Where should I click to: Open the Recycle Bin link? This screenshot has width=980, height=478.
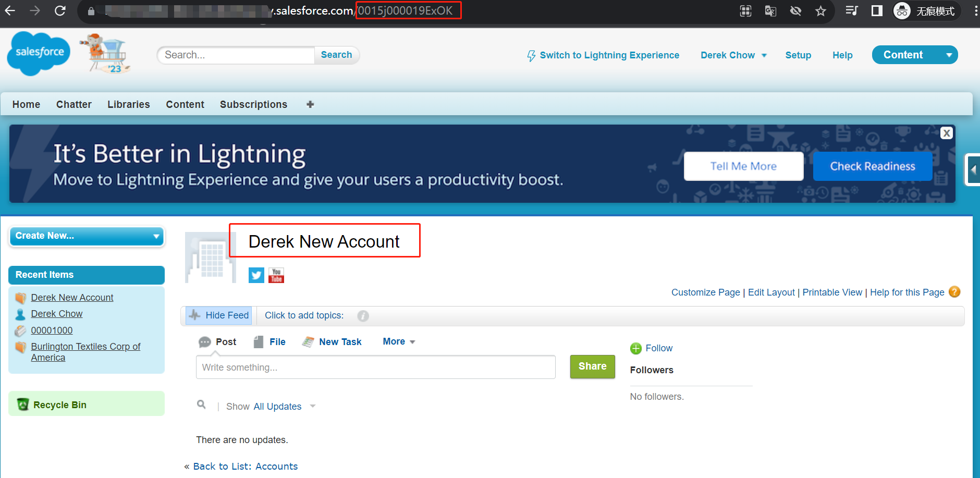pyautogui.click(x=60, y=405)
